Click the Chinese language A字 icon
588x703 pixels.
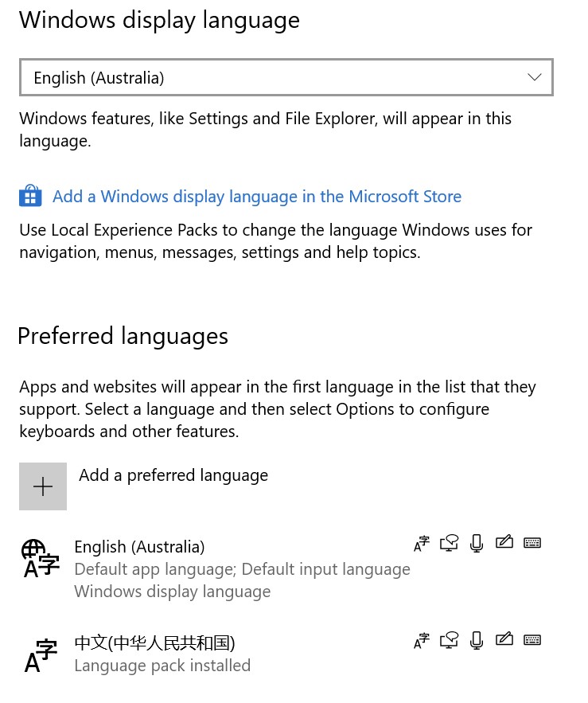[41, 656]
